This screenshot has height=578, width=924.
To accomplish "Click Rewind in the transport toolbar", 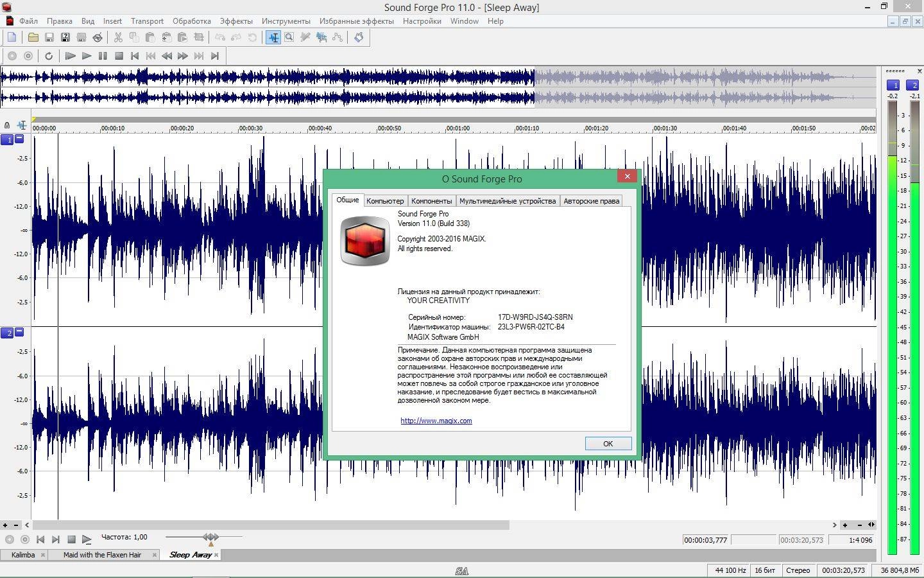I will tap(167, 56).
